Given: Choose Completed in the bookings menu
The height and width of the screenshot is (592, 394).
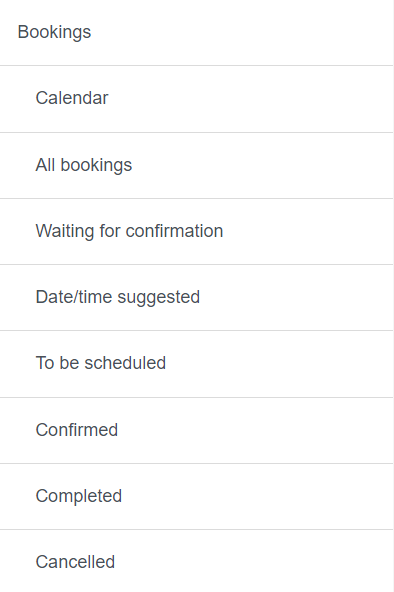Looking at the screenshot, I should tap(196, 496).
